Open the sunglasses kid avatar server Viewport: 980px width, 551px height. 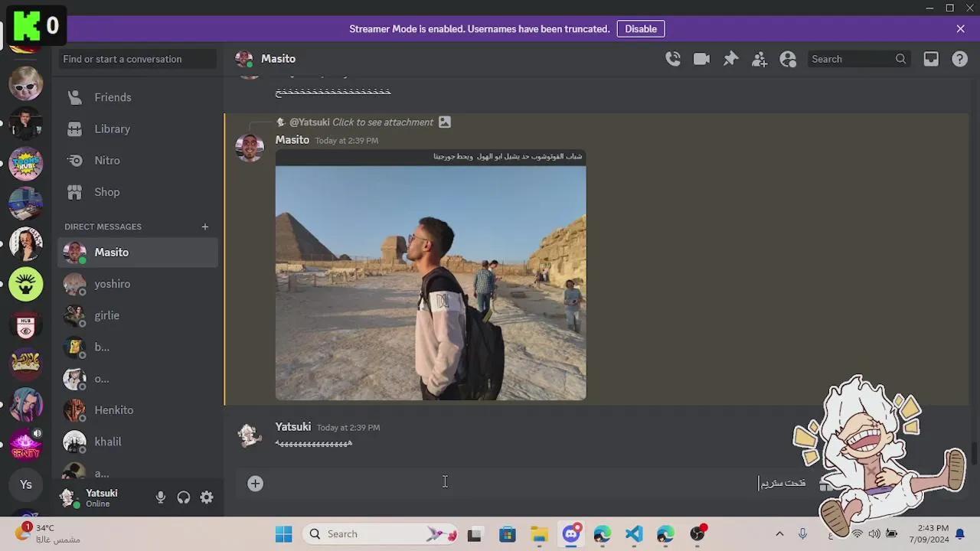[26, 83]
